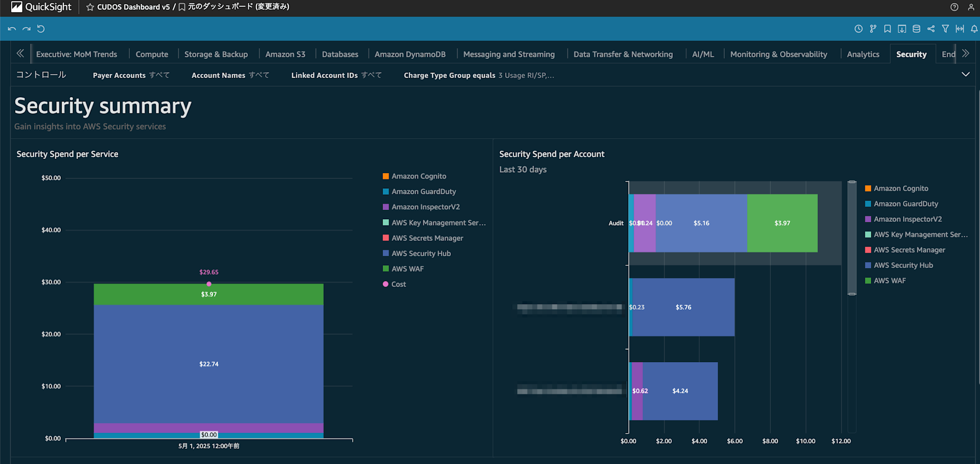
Task: Switch to the Analytics tab
Action: point(863,54)
